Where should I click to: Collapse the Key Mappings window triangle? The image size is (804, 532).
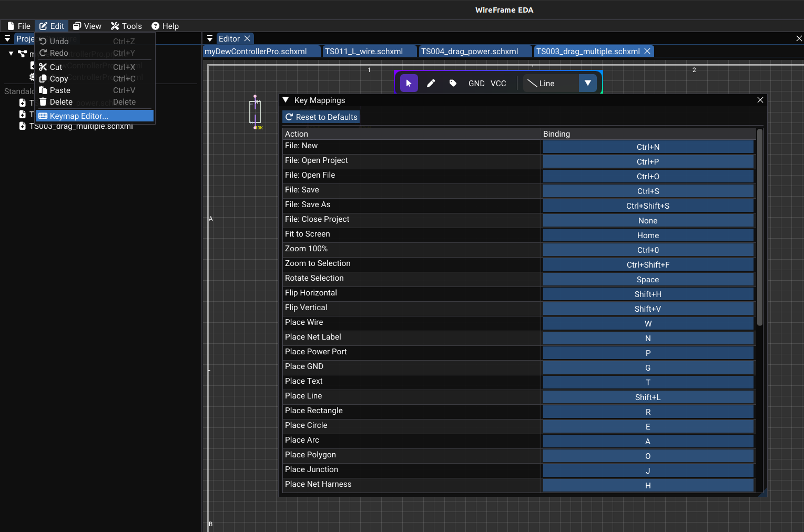tap(286, 100)
